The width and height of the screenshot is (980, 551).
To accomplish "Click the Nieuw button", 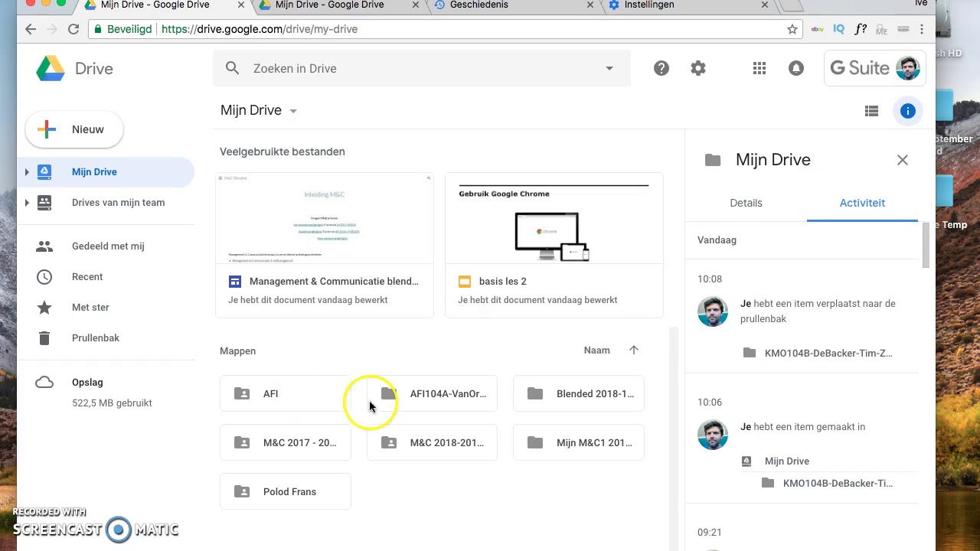I will (x=74, y=129).
